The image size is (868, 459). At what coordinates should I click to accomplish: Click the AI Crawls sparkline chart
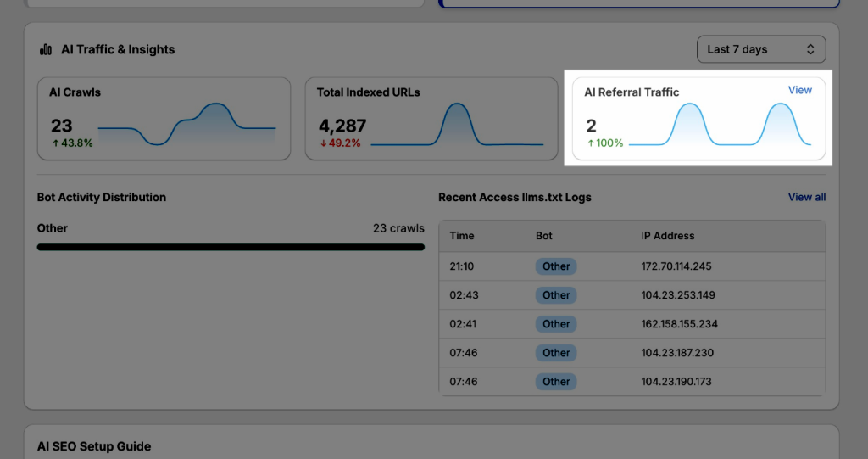coord(186,126)
